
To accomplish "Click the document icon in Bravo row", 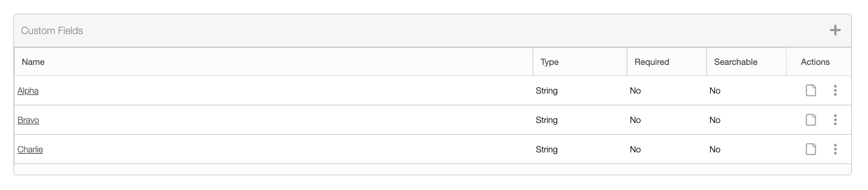I will tap(811, 120).
